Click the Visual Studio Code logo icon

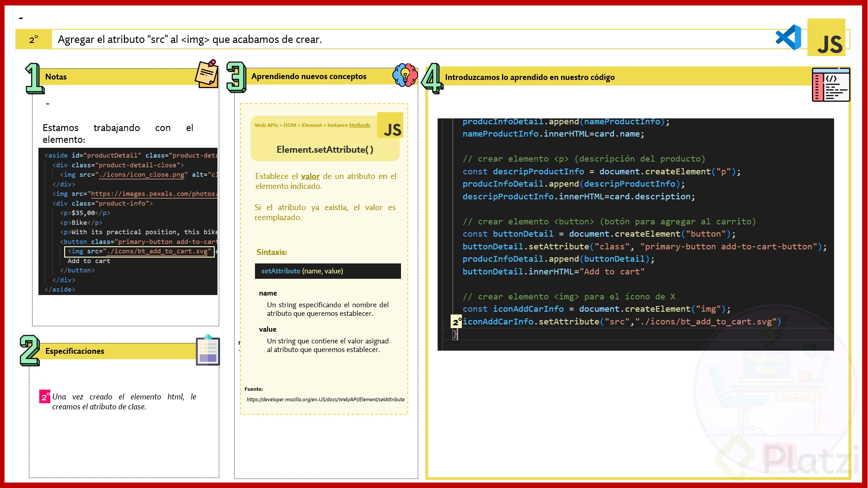coord(788,38)
